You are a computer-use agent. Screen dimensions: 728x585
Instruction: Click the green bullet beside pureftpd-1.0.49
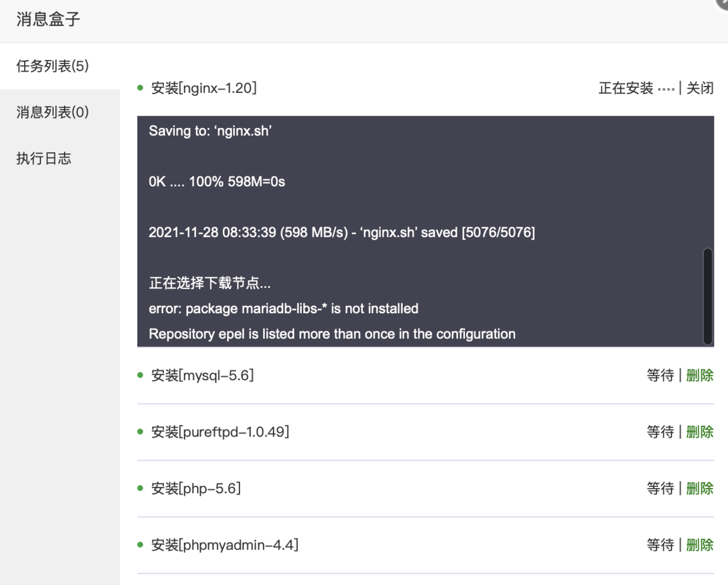140,432
